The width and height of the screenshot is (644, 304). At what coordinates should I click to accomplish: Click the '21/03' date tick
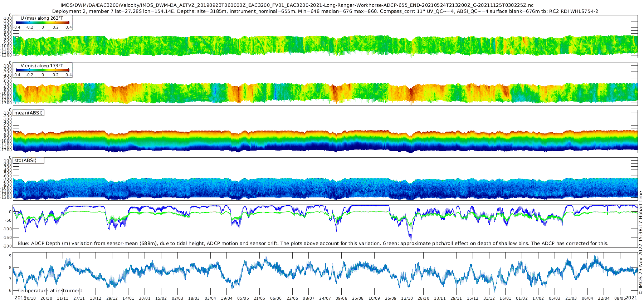tap(571, 298)
